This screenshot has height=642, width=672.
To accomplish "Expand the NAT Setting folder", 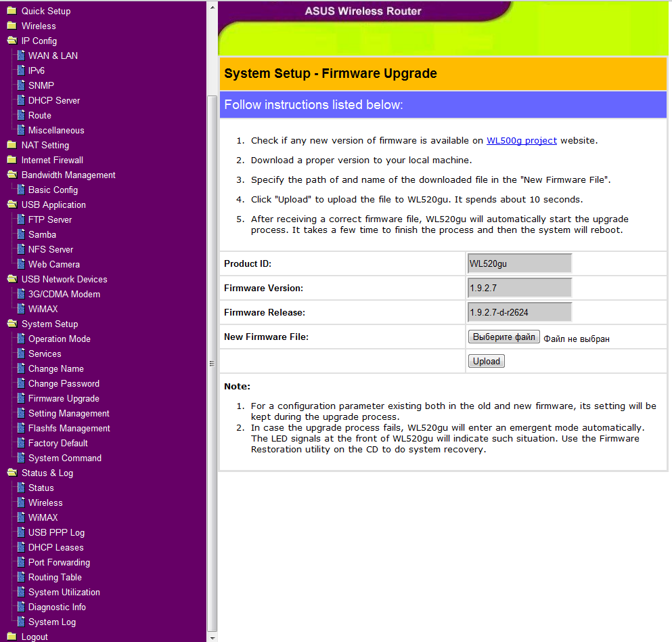I will click(x=12, y=145).
